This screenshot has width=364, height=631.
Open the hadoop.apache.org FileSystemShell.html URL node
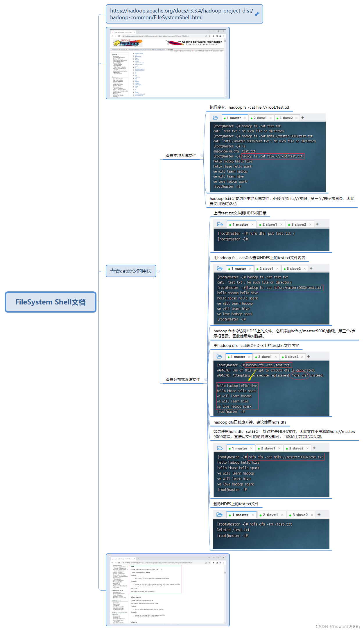click(184, 14)
